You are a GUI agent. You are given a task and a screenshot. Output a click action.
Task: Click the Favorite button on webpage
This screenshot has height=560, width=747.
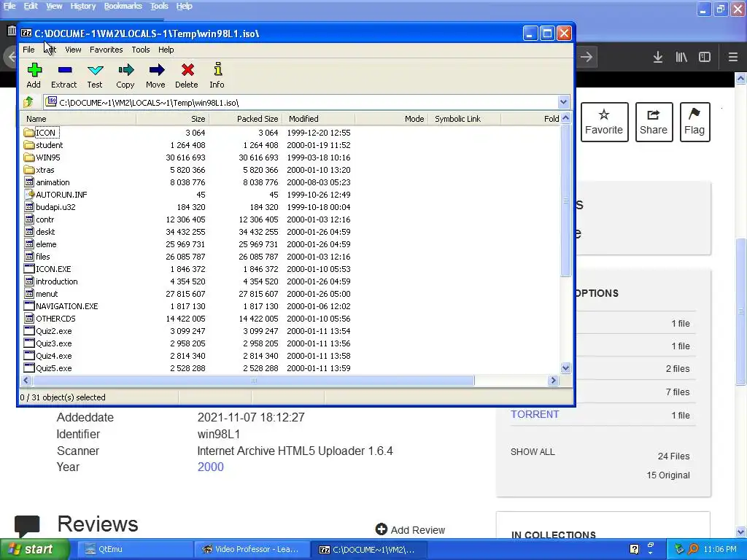point(604,122)
